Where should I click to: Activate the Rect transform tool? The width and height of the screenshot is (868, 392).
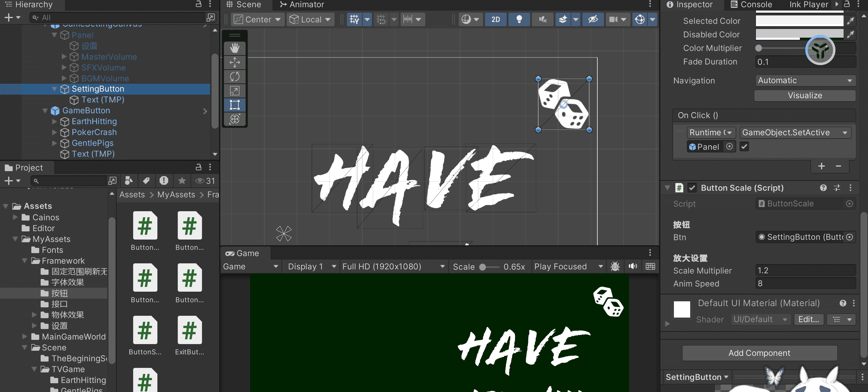pyautogui.click(x=234, y=105)
